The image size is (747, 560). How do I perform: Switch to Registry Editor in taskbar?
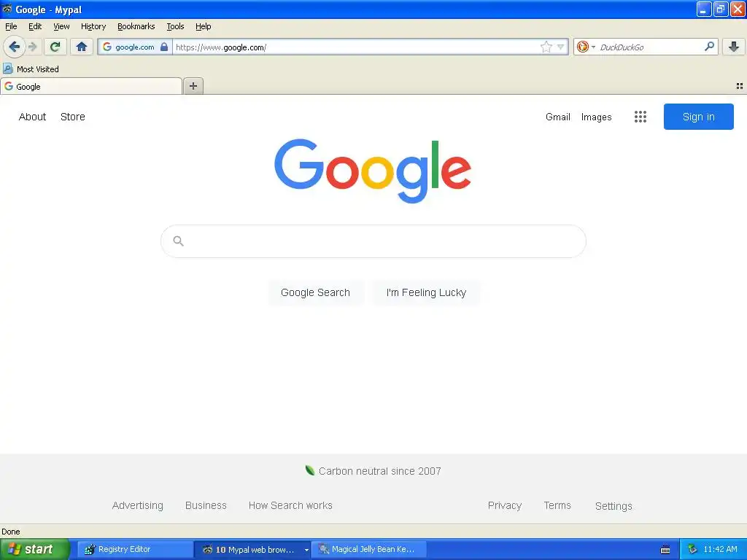tap(135, 550)
